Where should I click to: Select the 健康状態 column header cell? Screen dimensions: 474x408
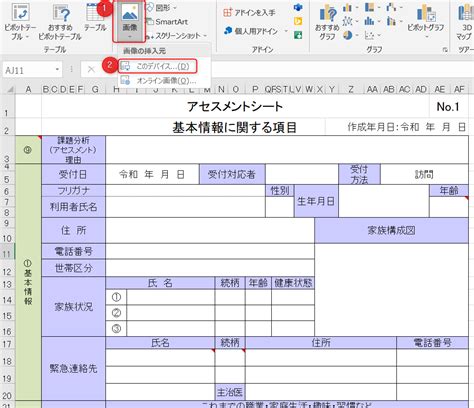(x=293, y=283)
